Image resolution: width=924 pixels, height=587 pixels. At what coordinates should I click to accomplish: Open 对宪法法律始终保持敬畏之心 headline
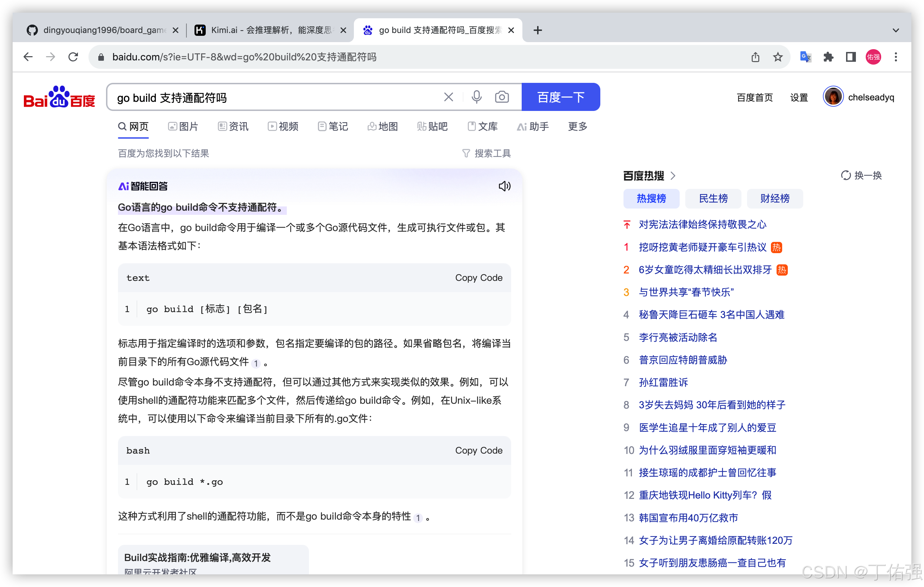[x=702, y=224]
